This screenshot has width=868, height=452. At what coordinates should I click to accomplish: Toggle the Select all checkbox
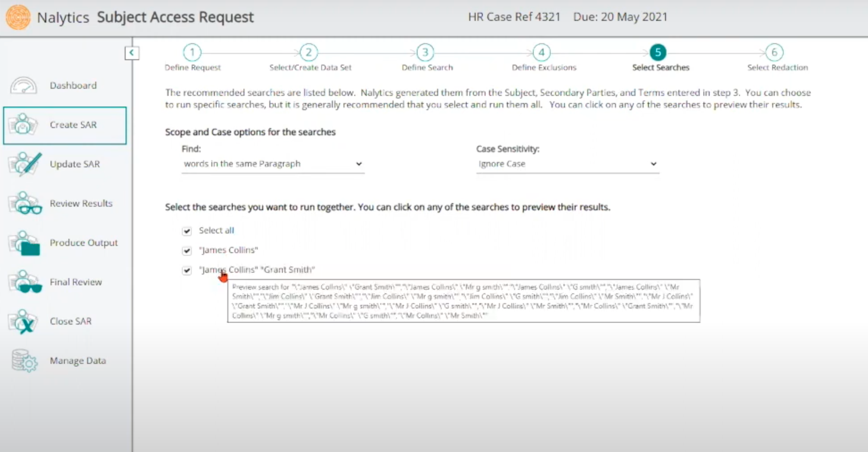point(186,231)
